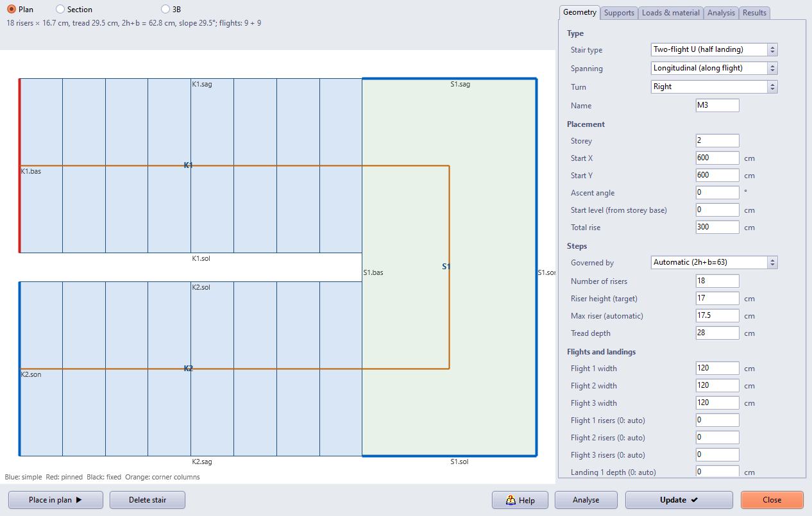Switch to the Supports tab
Screen dimensions: 812x516
tap(619, 13)
